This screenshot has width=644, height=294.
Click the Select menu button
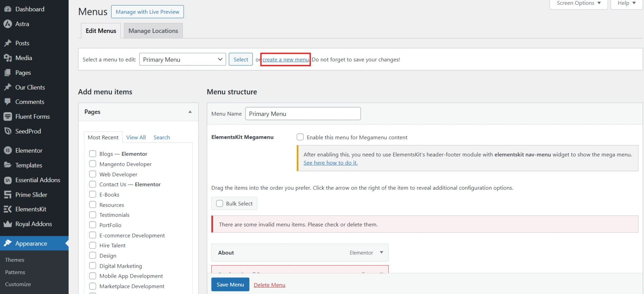pos(241,59)
